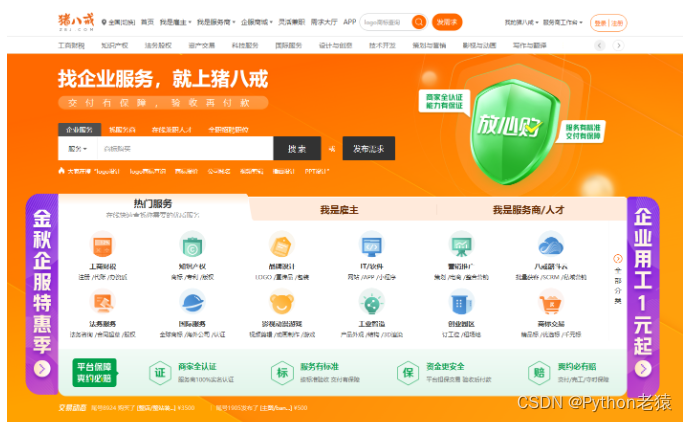Select the second tab beside 企业服务
This screenshot has width=688, height=422.
pos(122,130)
